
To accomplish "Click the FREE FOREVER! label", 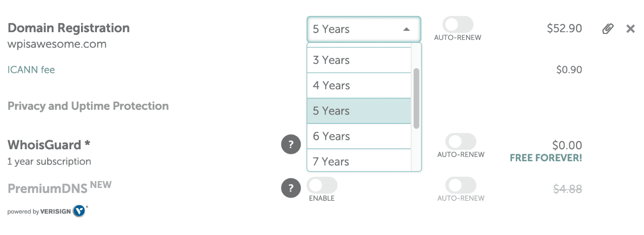I will click(546, 158).
